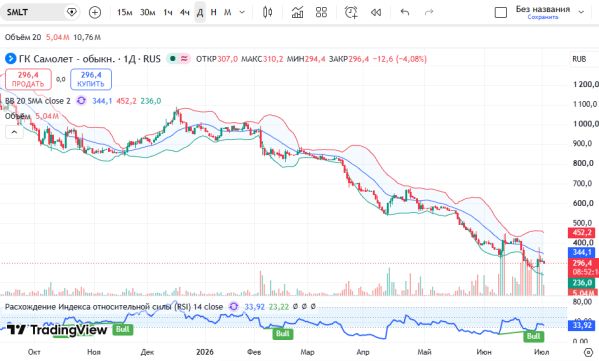The image size is (599, 361).
Task: Click the Bull label under February
Action: [x=282, y=333]
